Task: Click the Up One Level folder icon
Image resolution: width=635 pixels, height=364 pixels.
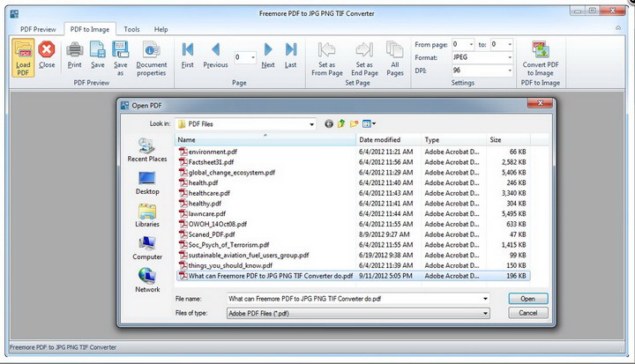Action: [341, 124]
